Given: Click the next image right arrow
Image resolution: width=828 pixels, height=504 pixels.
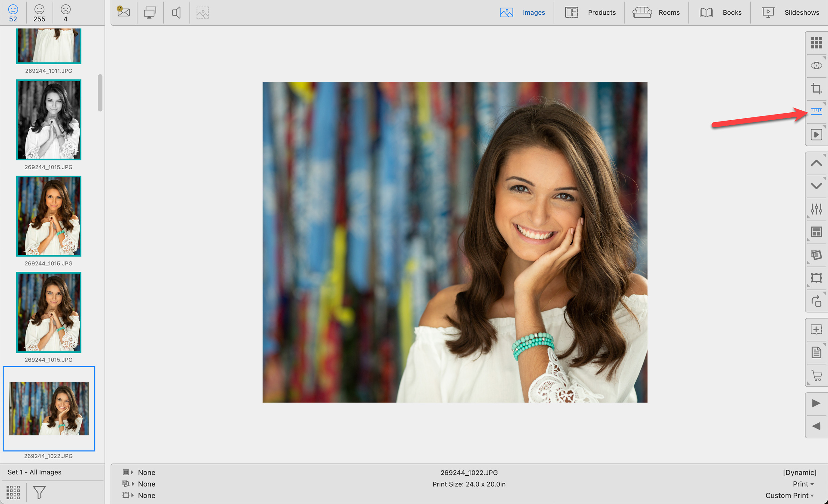Looking at the screenshot, I should point(816,403).
